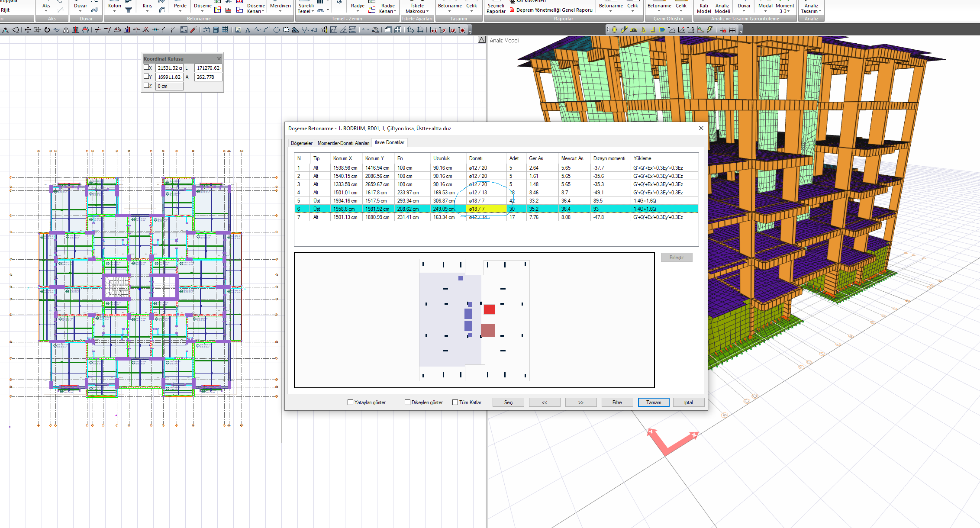Check the Tüm Katlar checkbox
This screenshot has width=980, height=528.
coord(455,402)
